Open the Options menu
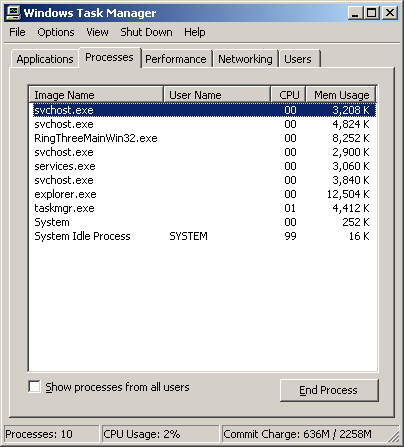This screenshot has height=447, width=404. coord(56,32)
